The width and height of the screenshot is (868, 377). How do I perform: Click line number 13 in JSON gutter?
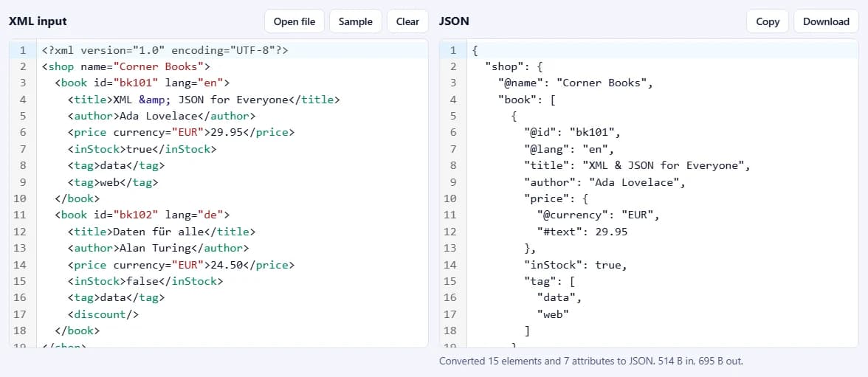450,248
